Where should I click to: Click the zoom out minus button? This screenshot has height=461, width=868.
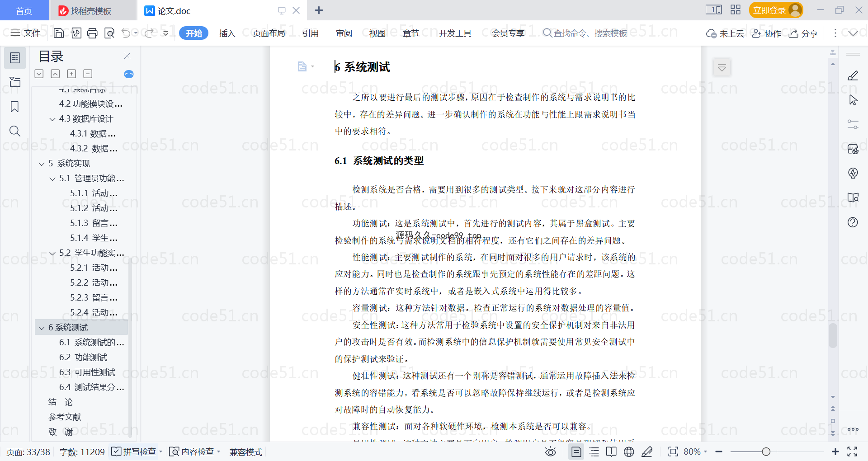pos(719,452)
